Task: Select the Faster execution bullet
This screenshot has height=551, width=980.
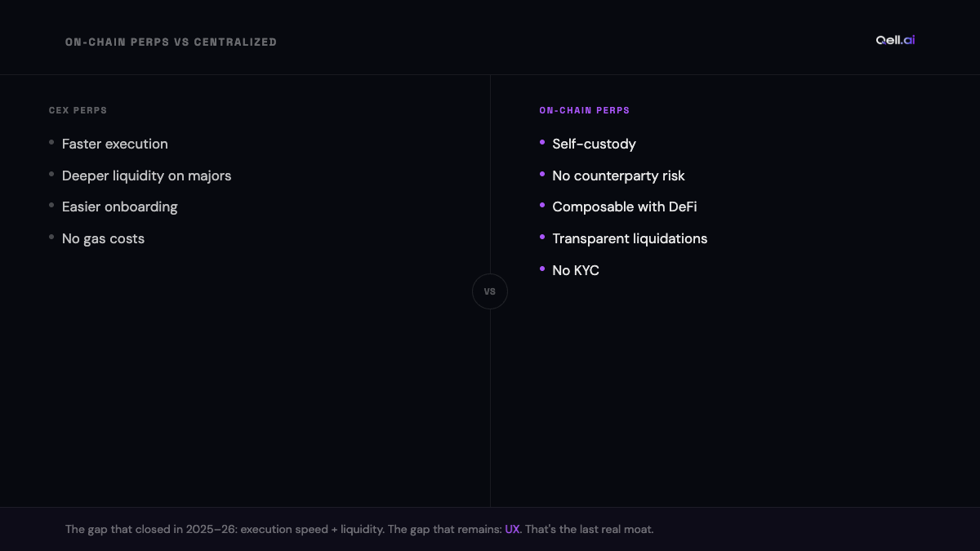Action: pos(115,144)
